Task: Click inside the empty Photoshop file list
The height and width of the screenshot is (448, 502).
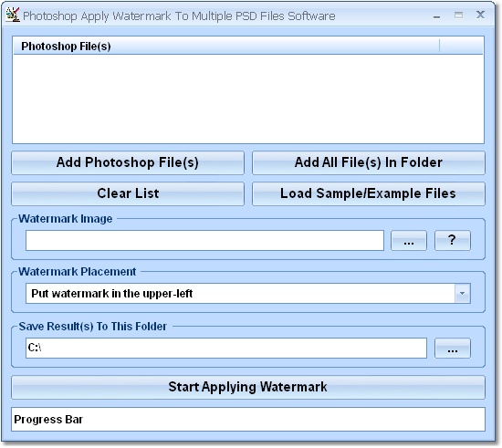Action: [x=248, y=99]
